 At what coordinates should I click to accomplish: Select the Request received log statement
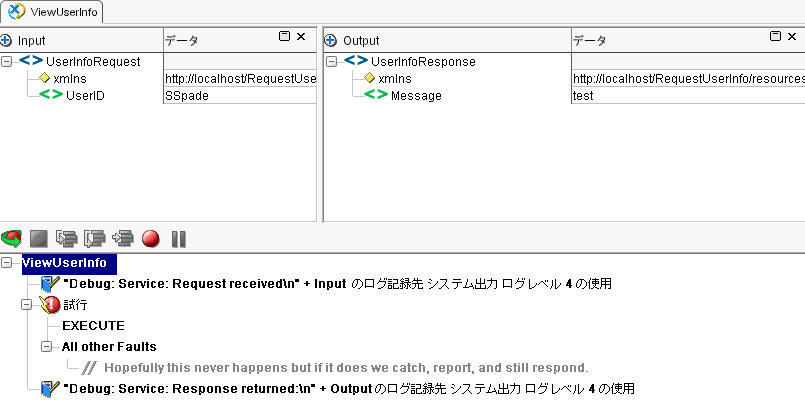click(337, 283)
